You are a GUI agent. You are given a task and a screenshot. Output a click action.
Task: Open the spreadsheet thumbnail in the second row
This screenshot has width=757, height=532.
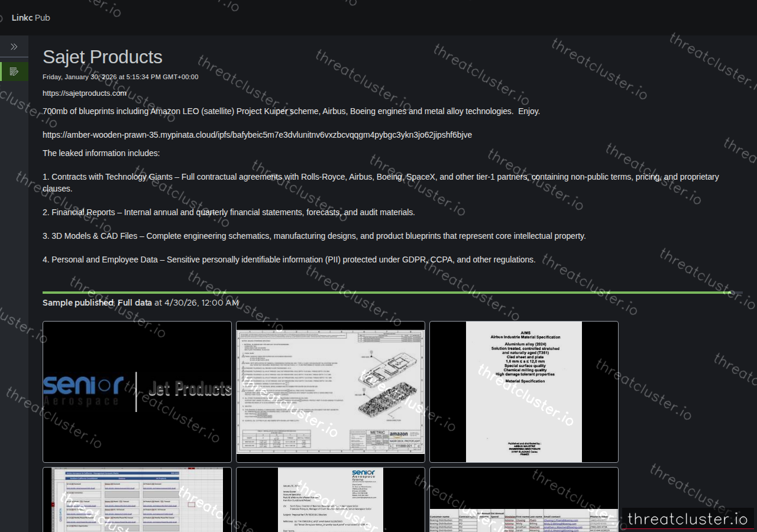[137, 499]
